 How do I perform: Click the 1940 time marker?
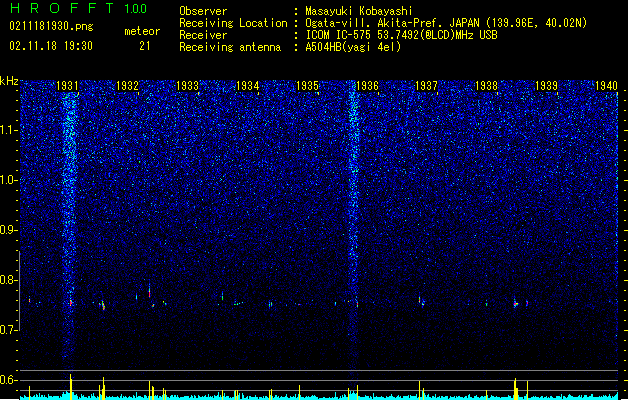(606, 85)
